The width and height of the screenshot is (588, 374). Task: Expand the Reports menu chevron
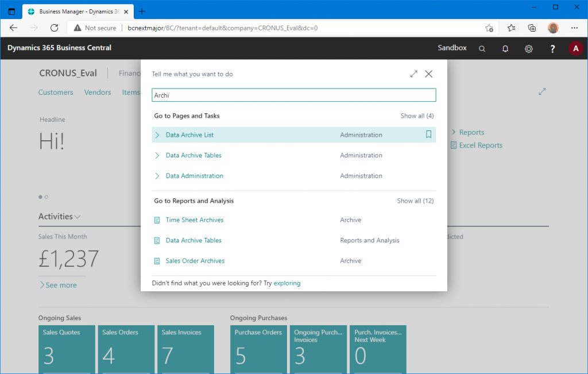pyautogui.click(x=454, y=132)
